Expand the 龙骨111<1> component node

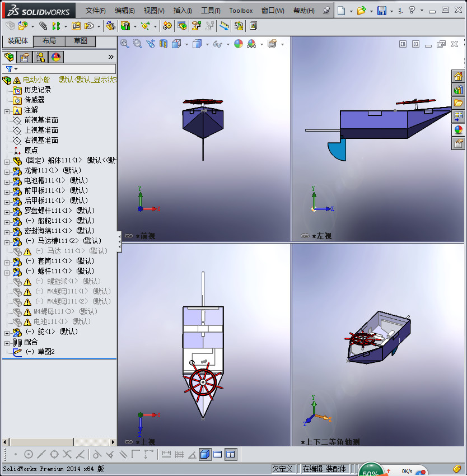pos(7,172)
